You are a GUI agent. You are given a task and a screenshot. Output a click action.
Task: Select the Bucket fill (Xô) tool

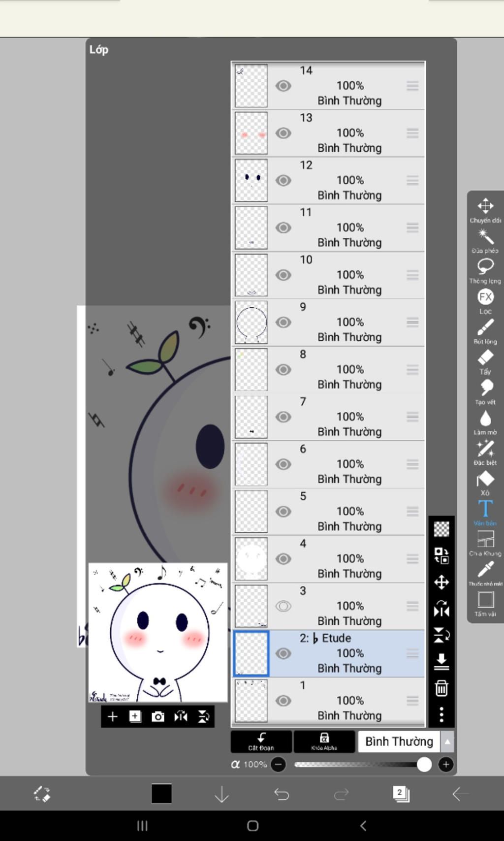pyautogui.click(x=485, y=483)
